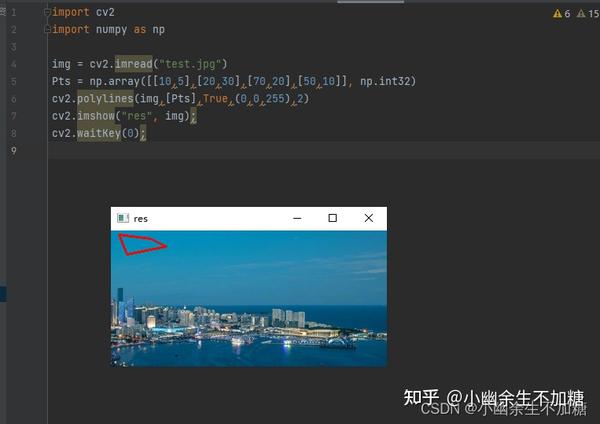Viewport: 600px width, 424px height.
Task: Close the res image window
Action: click(368, 218)
